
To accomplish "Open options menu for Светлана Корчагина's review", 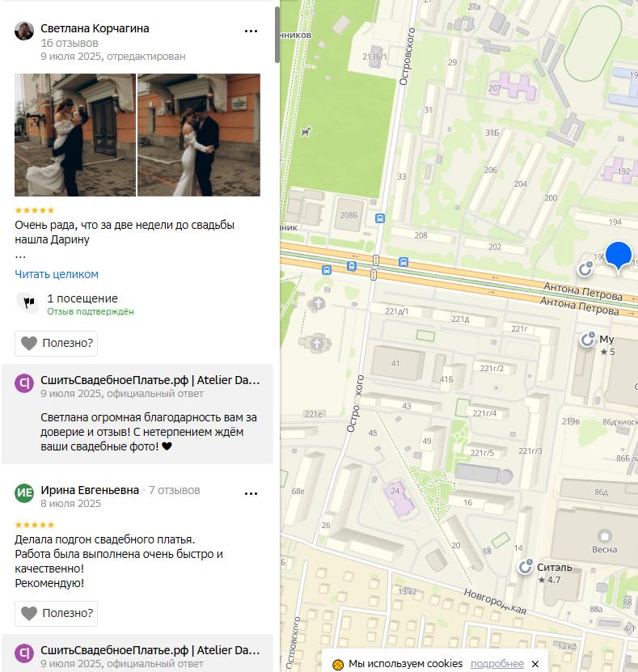I will coord(251,32).
